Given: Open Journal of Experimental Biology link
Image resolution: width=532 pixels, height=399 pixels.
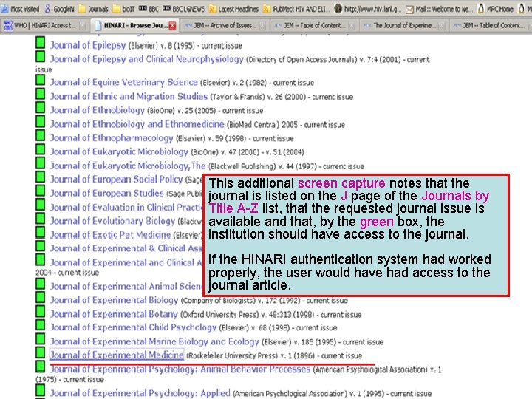Looking at the screenshot, I should 114,300.
